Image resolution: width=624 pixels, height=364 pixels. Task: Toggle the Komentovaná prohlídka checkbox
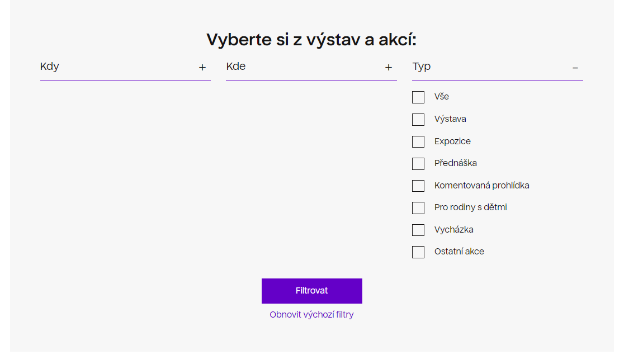pos(418,186)
